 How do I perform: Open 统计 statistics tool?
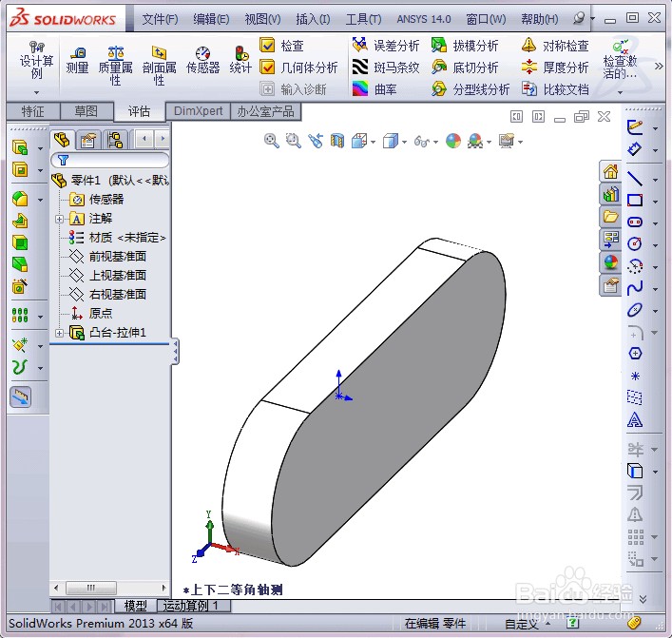240,61
